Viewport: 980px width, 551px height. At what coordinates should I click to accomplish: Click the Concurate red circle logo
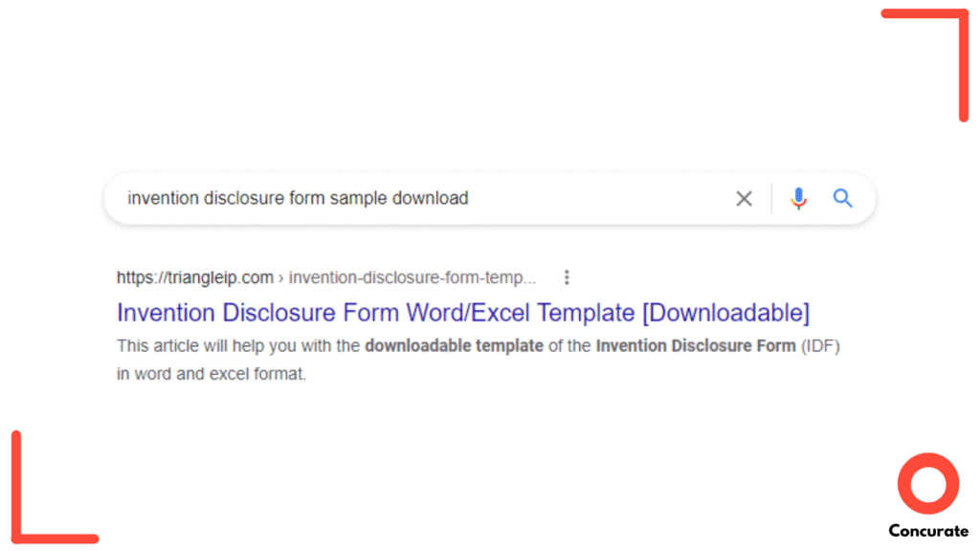927,484
